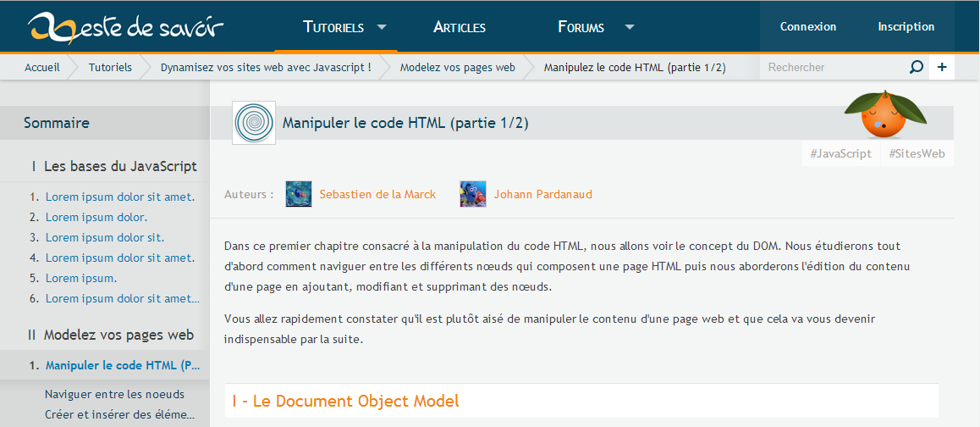The height and width of the screenshot is (427, 980).
Task: Go to Accueil in breadcrumb
Action: coord(42,67)
